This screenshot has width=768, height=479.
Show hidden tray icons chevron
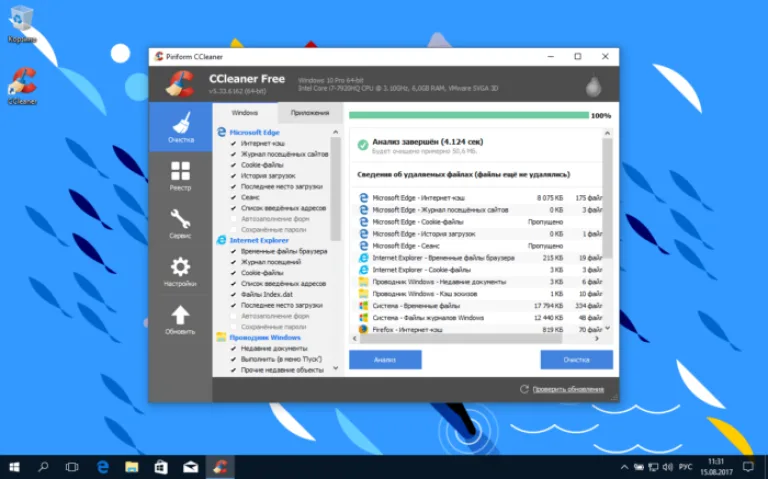coord(624,467)
